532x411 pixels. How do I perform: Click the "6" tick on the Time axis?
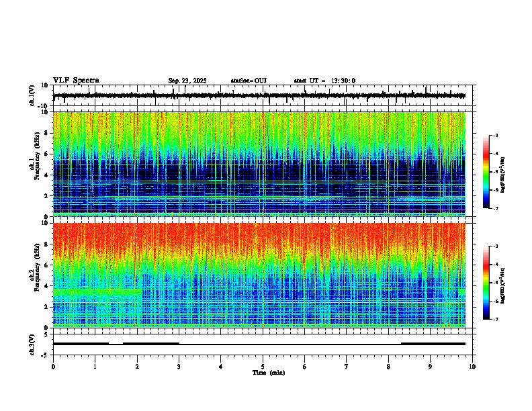click(305, 367)
